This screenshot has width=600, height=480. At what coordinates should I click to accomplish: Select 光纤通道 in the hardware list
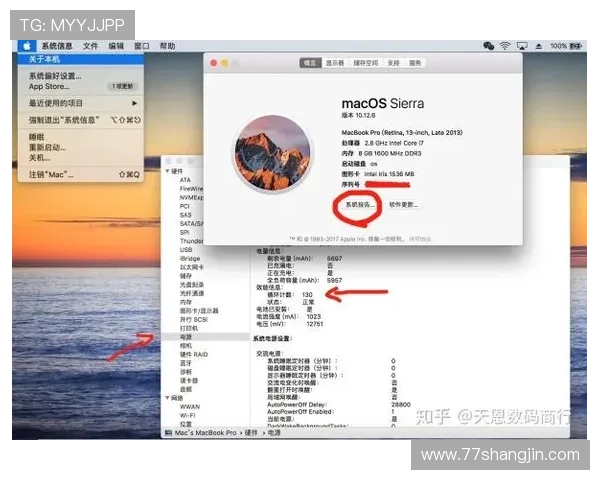click(192, 294)
